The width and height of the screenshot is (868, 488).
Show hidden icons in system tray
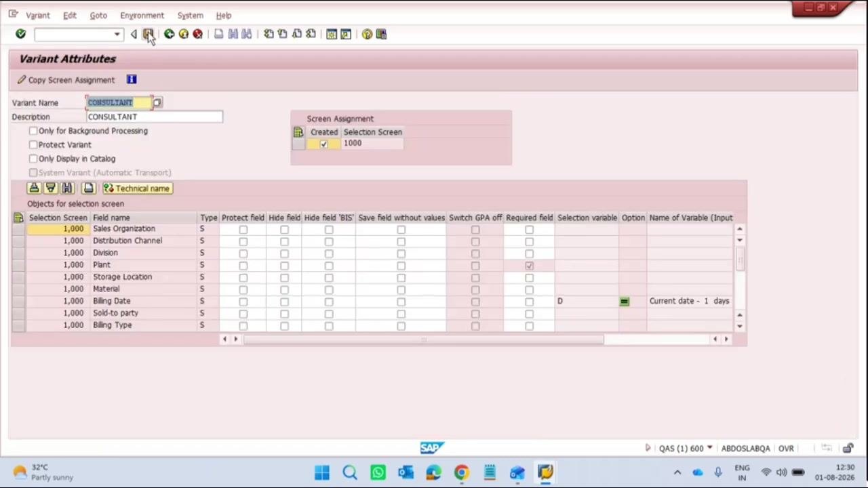pyautogui.click(x=677, y=472)
